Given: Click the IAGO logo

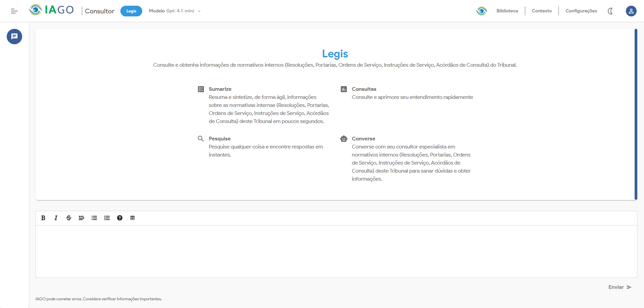Looking at the screenshot, I should coord(51,10).
